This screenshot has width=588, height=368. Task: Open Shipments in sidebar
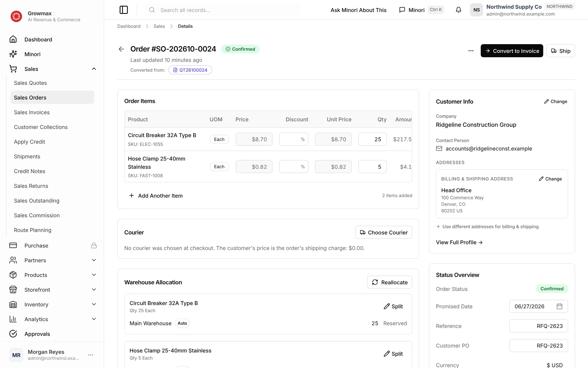[52, 156]
